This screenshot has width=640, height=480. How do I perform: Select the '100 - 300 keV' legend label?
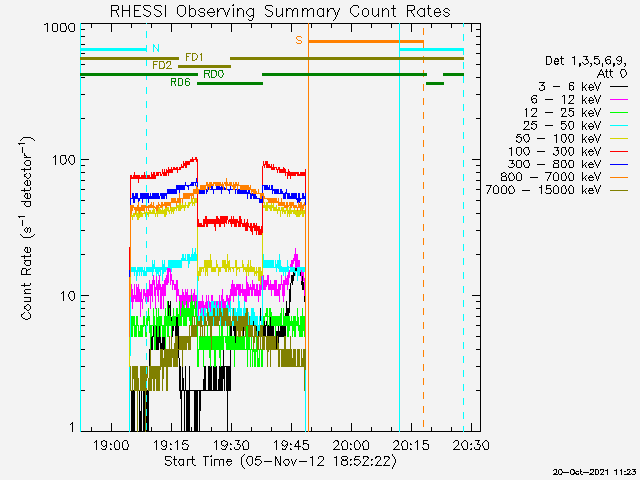coord(555,151)
